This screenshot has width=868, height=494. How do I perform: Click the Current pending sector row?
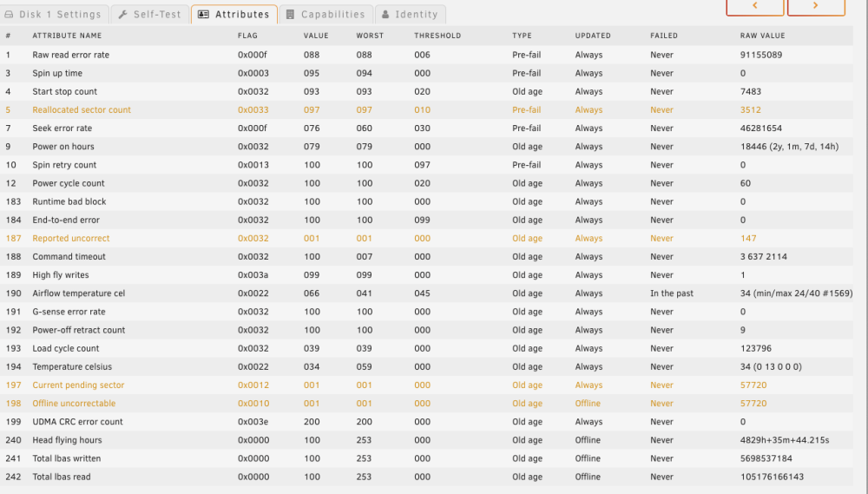point(426,385)
